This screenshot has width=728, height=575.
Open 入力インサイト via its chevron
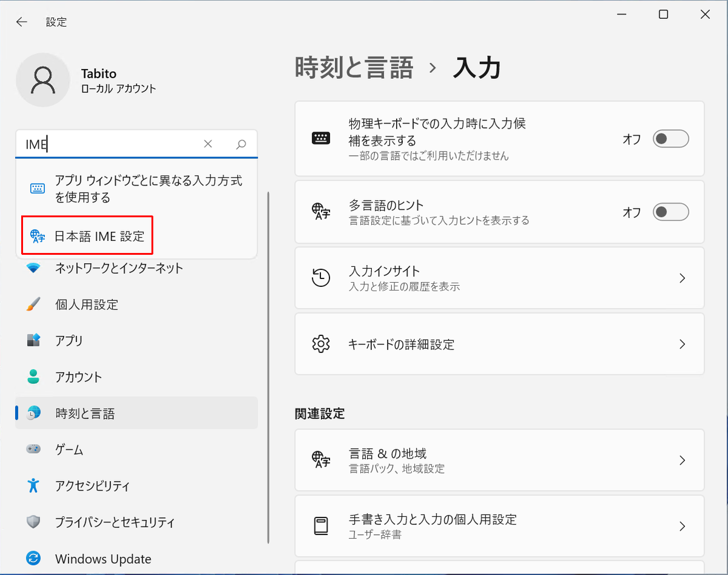(681, 278)
